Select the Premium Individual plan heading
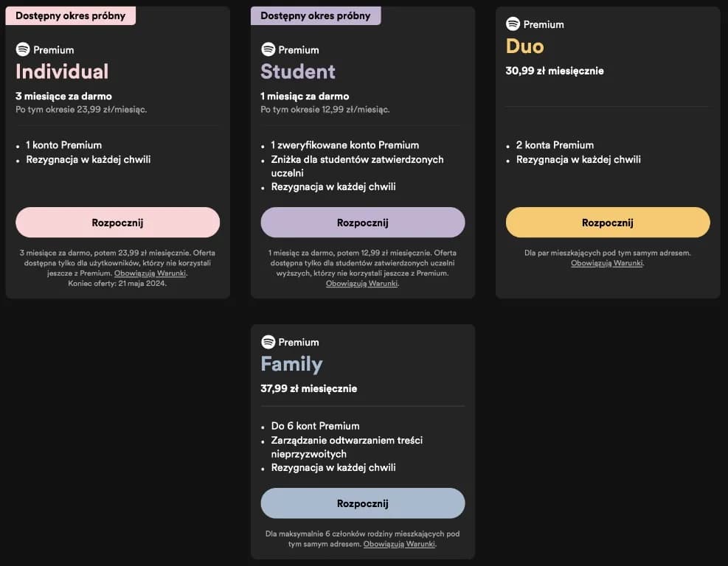728x566 pixels. 62,72
